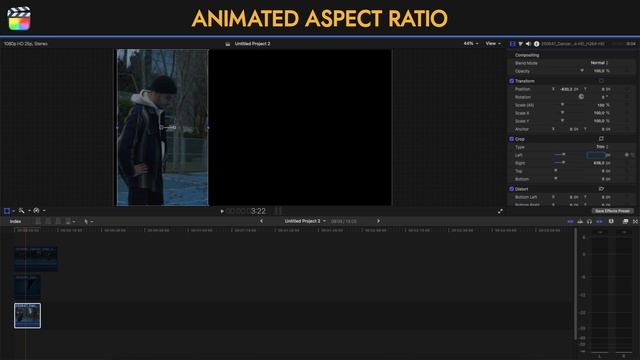Screen dimensions: 640x360
Task: Enter full screen viewer mode
Action: click(x=500, y=211)
